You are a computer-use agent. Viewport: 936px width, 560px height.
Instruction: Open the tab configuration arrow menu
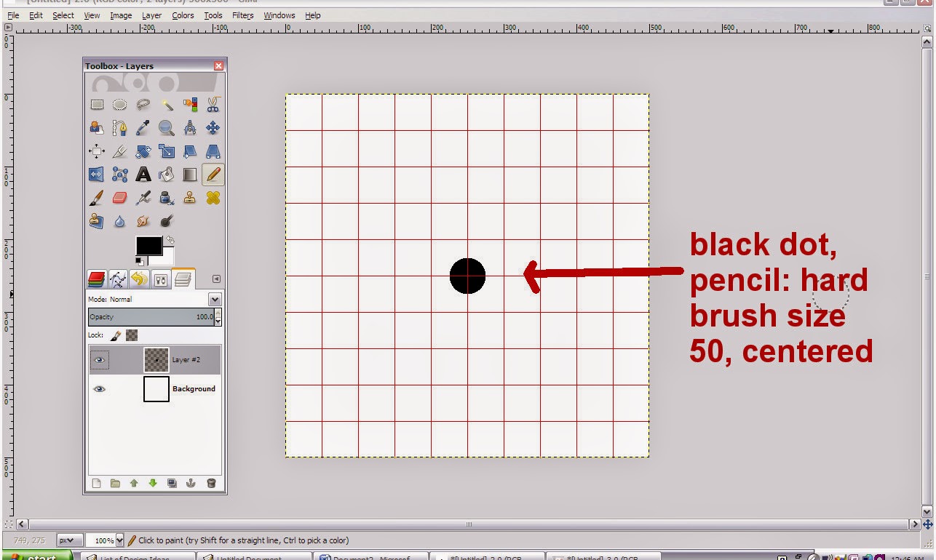(x=216, y=279)
